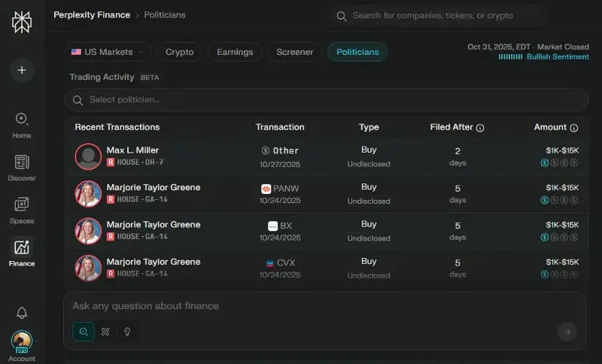602x364 pixels.
Task: Select the research mode icon in ask box
Action: point(105,332)
